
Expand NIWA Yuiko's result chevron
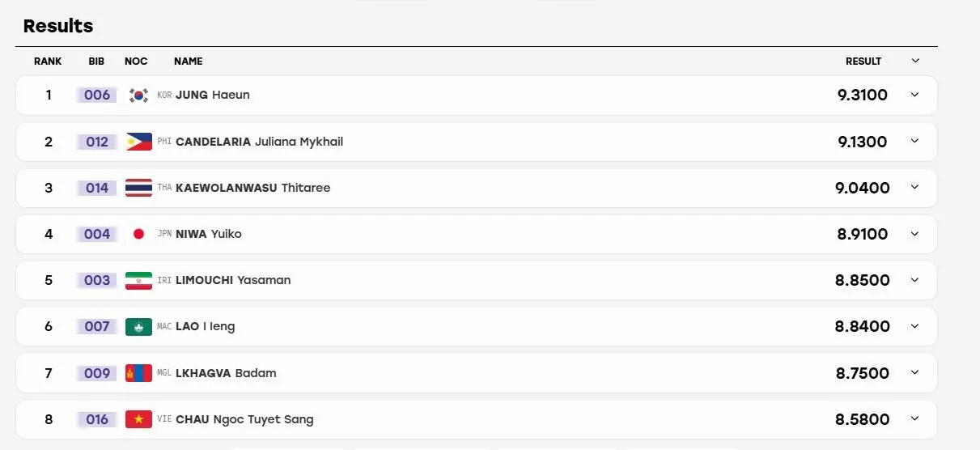pyautogui.click(x=915, y=234)
